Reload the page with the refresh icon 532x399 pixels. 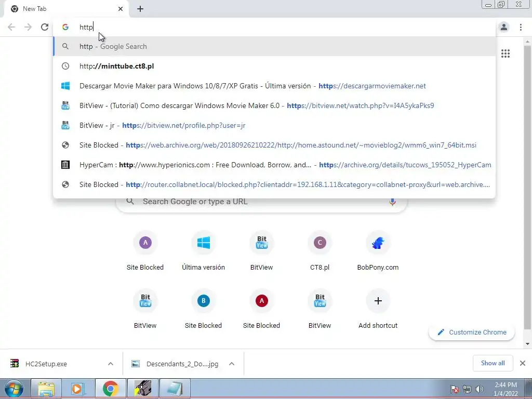pyautogui.click(x=45, y=27)
